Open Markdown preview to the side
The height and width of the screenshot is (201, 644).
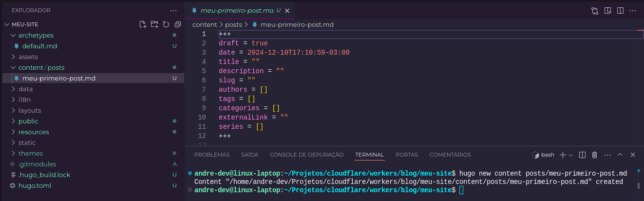coord(607,10)
